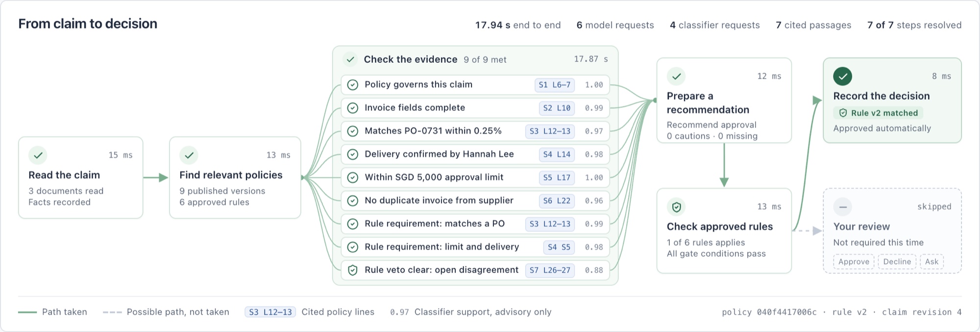The height and width of the screenshot is (332, 980).
Task: Open S3 L12–13 tag on Matches PO-0731 row
Action: (550, 131)
